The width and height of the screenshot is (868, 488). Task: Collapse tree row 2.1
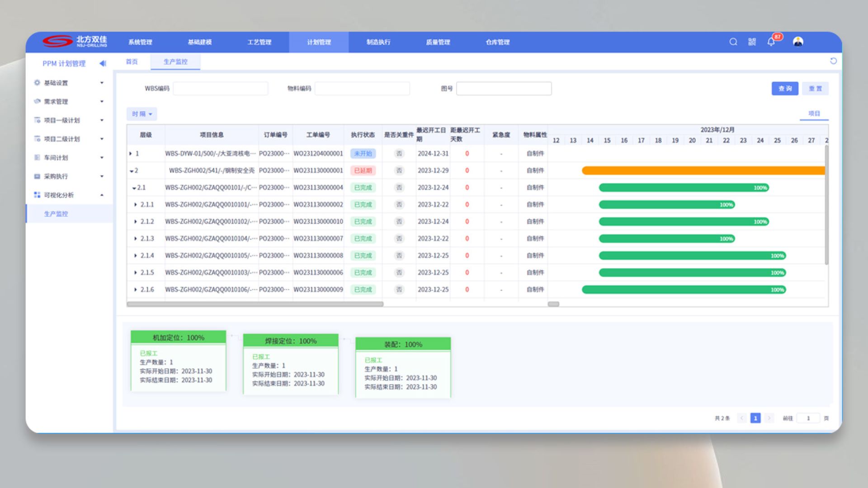point(134,188)
